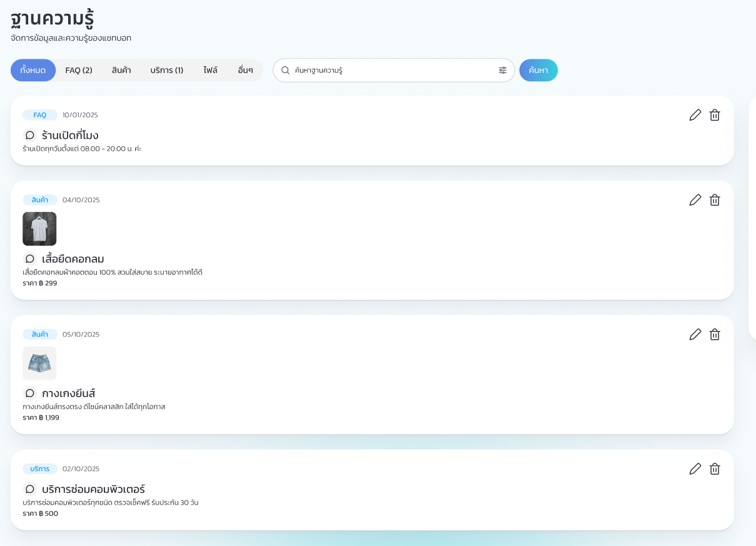Select the บริการ (1) tab
The width and height of the screenshot is (756, 546).
point(167,70)
